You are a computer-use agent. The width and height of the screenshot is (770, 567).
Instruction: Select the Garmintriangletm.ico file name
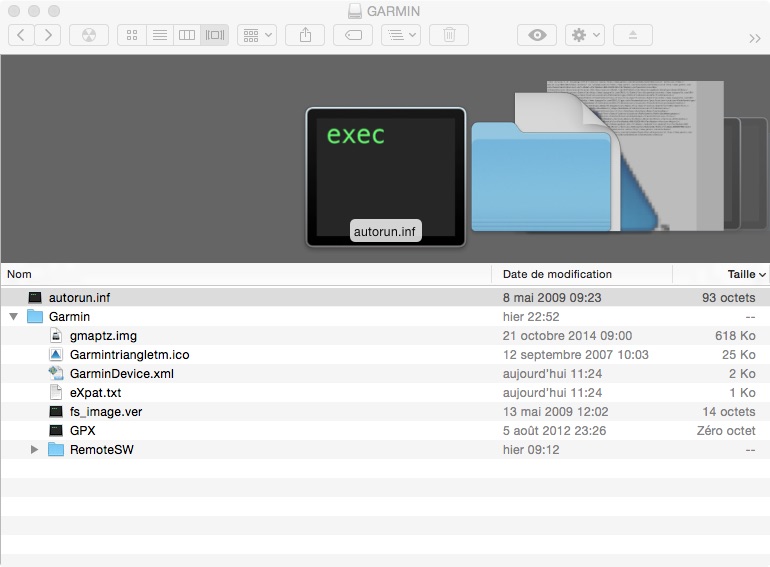(x=130, y=354)
